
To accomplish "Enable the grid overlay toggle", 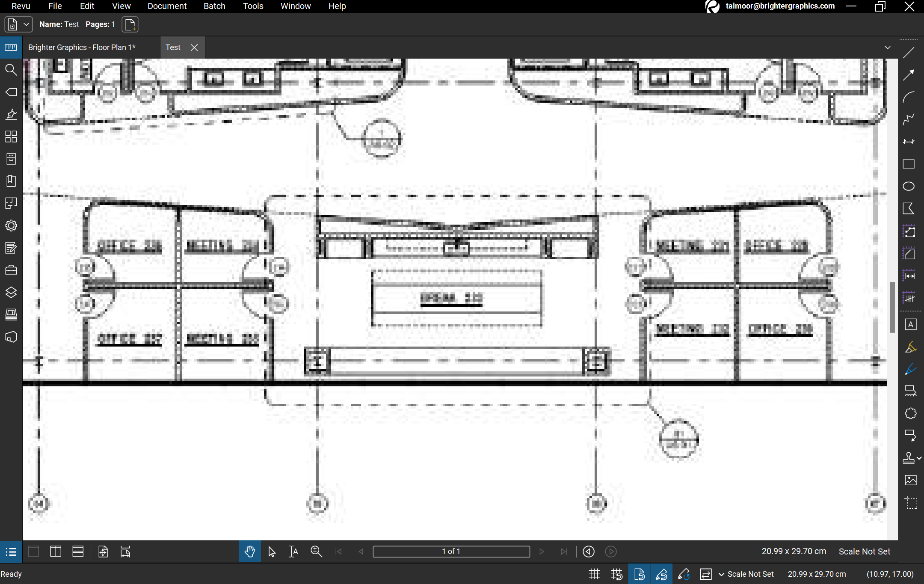I will click(594, 573).
